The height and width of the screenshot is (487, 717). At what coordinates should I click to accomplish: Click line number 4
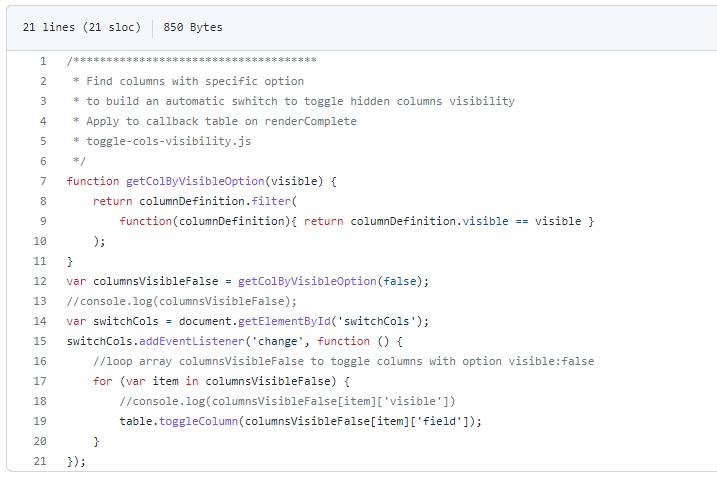pos(43,121)
